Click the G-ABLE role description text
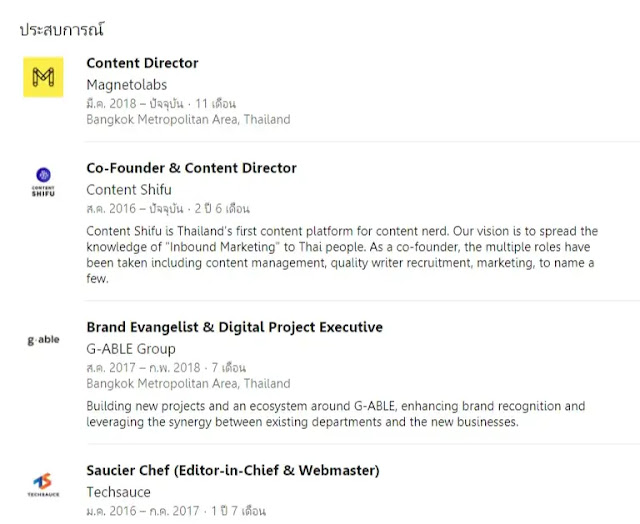 (336, 414)
